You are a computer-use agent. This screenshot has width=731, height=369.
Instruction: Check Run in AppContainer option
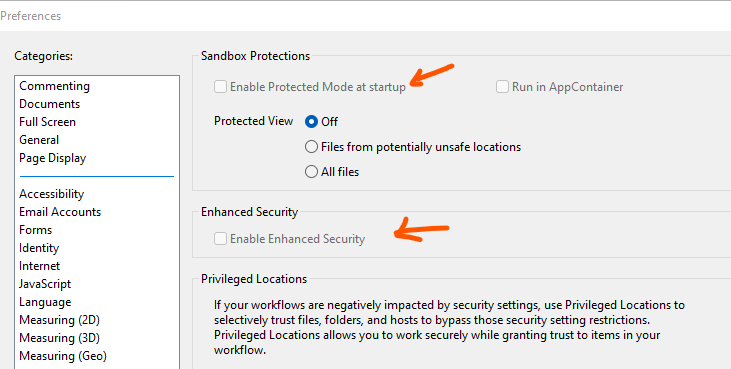click(x=502, y=87)
